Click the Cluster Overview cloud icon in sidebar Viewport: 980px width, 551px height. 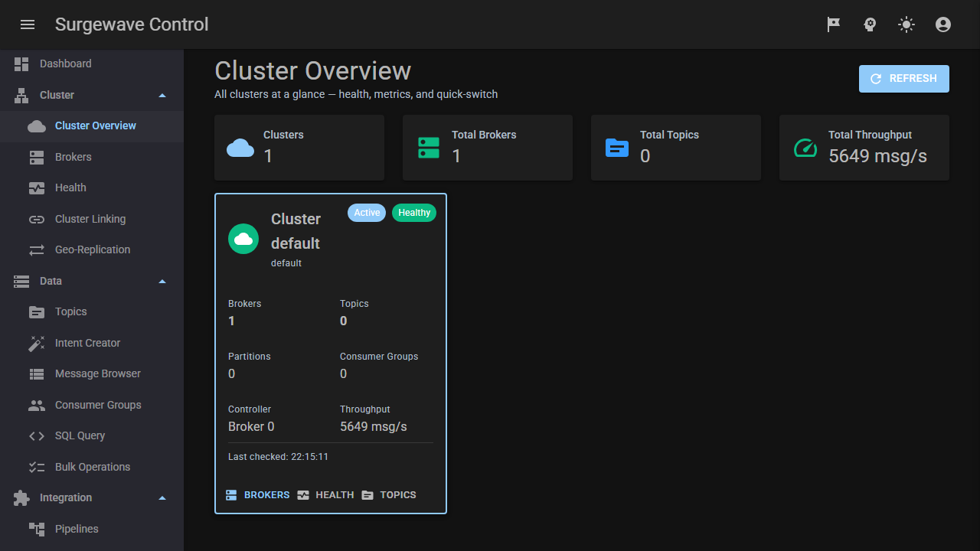tap(37, 126)
